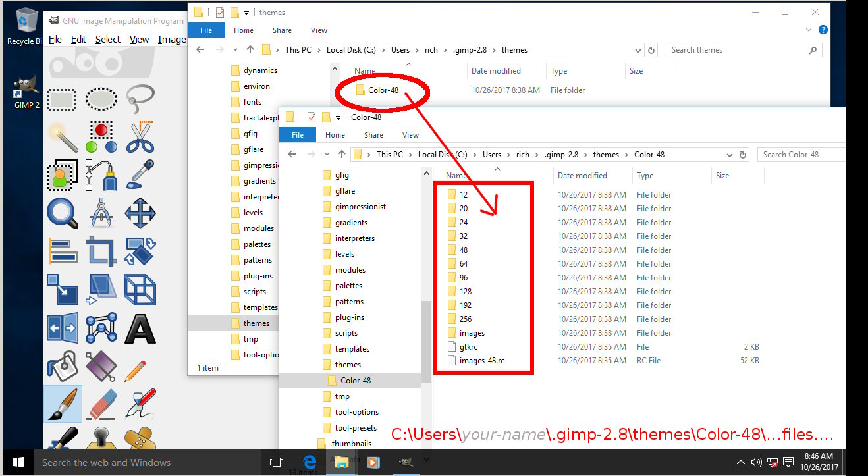Select the Text tool
This screenshot has height=476, width=868.
140,328
